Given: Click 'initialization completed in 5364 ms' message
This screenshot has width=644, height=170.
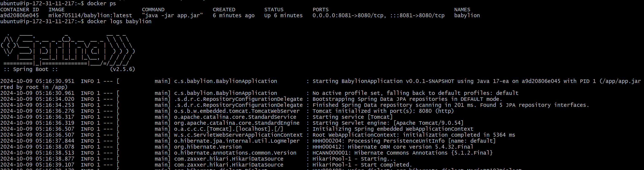Looking at the screenshot, I should click(x=459, y=135).
